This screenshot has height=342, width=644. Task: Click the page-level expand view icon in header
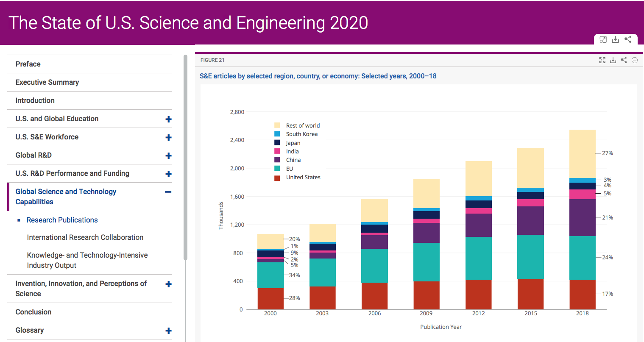(x=603, y=39)
